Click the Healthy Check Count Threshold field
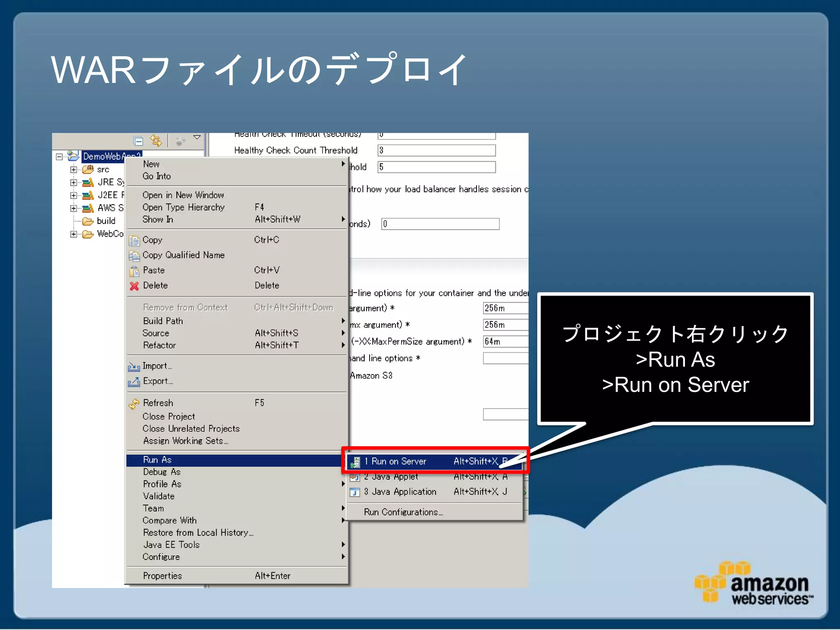Image resolution: width=840 pixels, height=630 pixels. tap(436, 151)
